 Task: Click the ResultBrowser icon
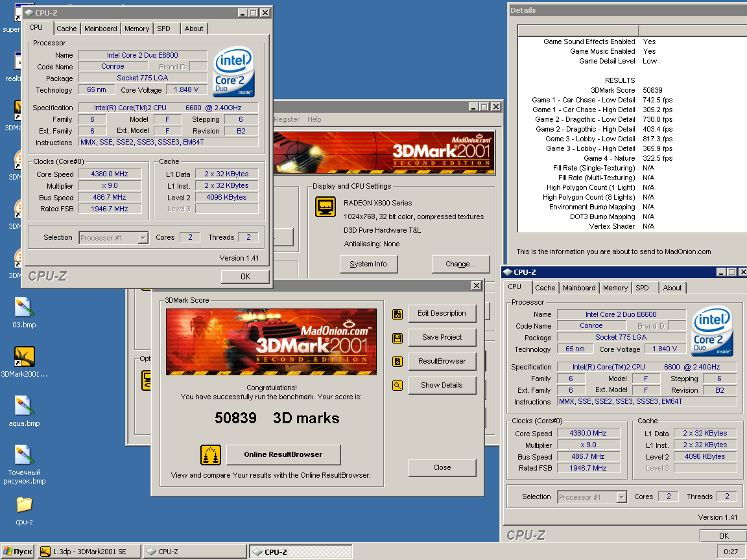[x=397, y=362]
